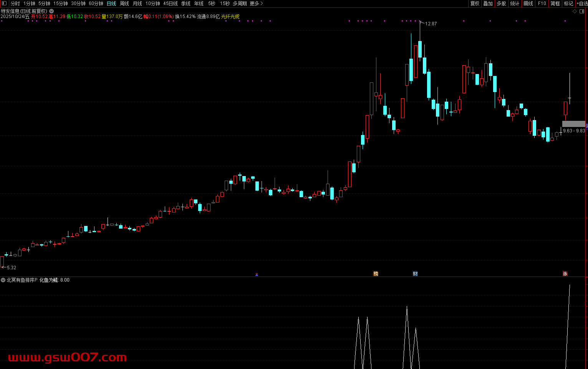Switch to 分时 intraday view
588x369 pixels.
(x=15, y=3)
